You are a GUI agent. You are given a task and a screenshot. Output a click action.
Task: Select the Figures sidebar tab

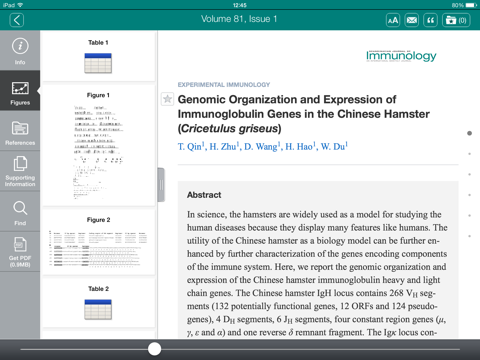[x=20, y=91]
